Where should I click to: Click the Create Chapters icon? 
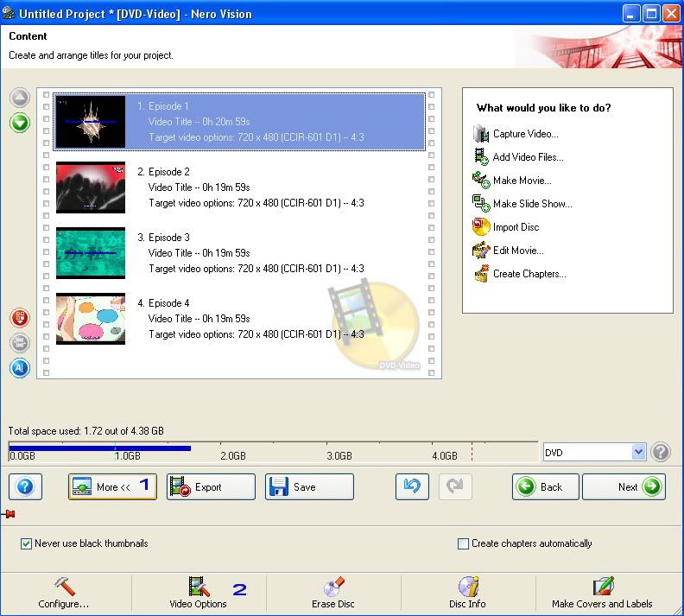[x=481, y=274]
